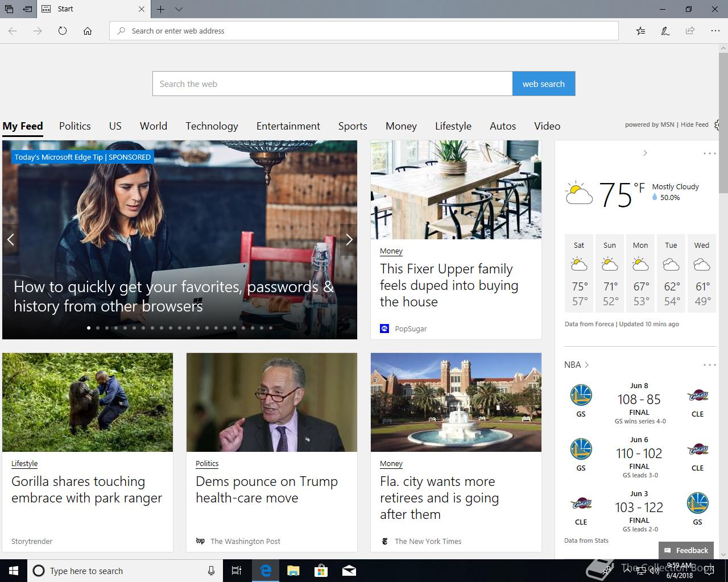Image resolution: width=728 pixels, height=582 pixels.
Task: Click Cortana microphone icon
Action: click(211, 571)
